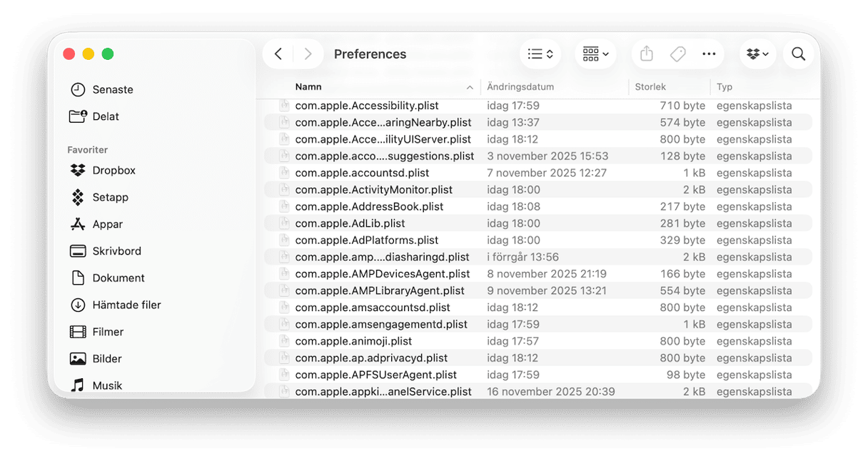Sort by the Ändringsdatum column header
868x461 pixels.
click(x=520, y=87)
